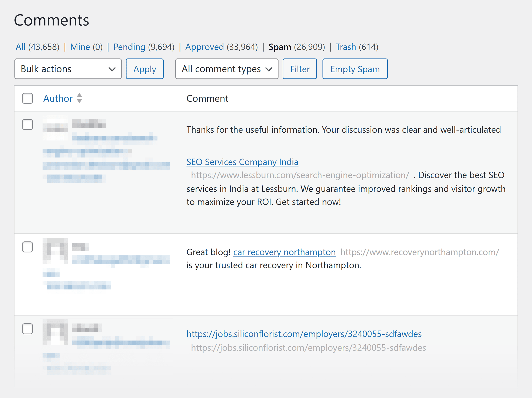
Task: Check the first spam comment's checkbox
Action: tap(27, 125)
